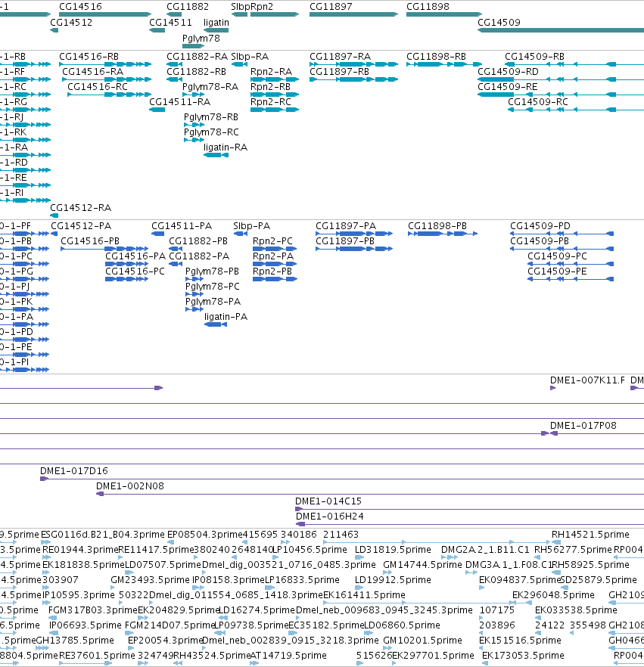Screen dimensions: 644x667
Task: Click the CG14512 gene label
Action: coord(71,23)
